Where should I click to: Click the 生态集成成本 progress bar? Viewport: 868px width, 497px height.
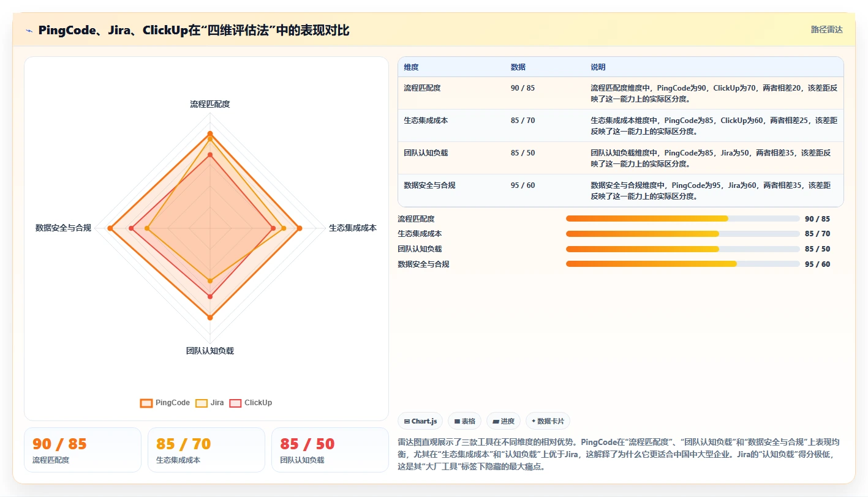(683, 234)
